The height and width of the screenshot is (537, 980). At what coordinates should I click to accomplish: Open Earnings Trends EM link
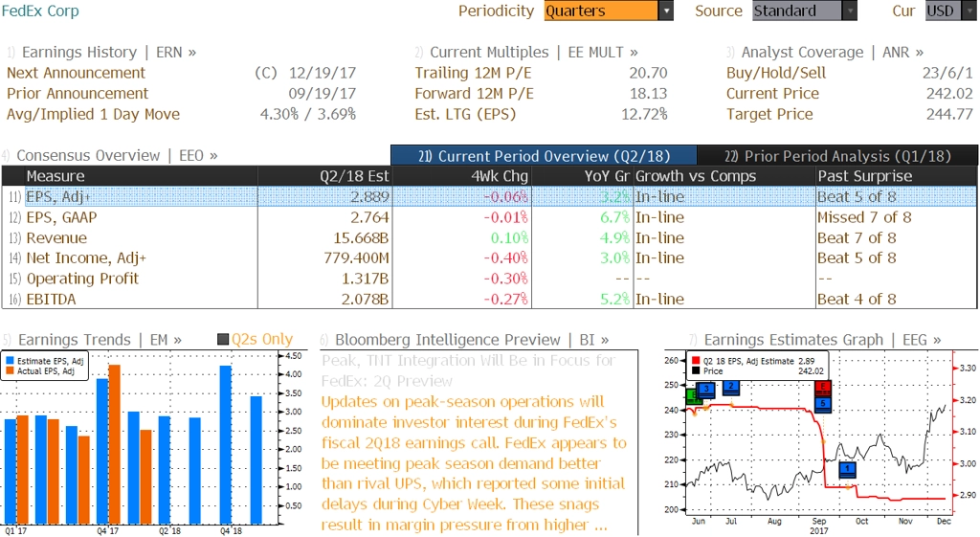(100, 340)
